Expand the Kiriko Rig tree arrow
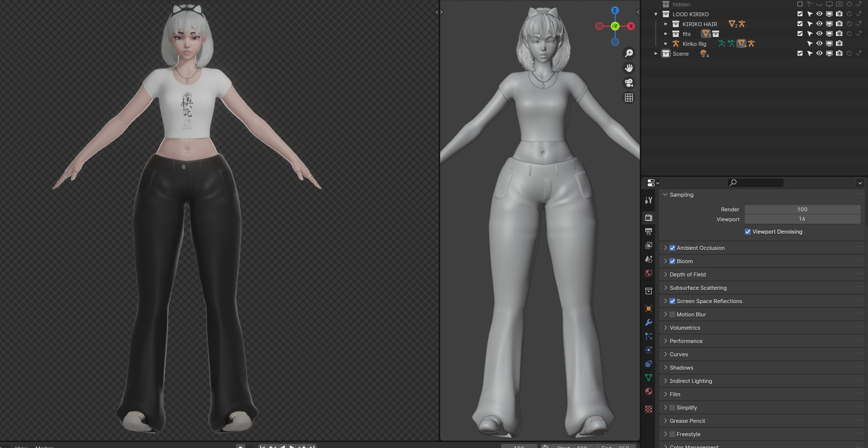 pos(665,43)
